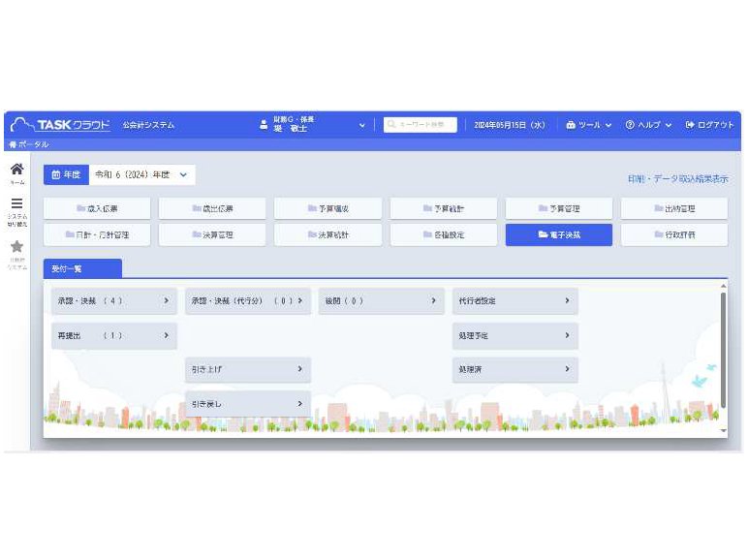Open the 予算管理 folder menu
748x560 pixels.
(559, 208)
